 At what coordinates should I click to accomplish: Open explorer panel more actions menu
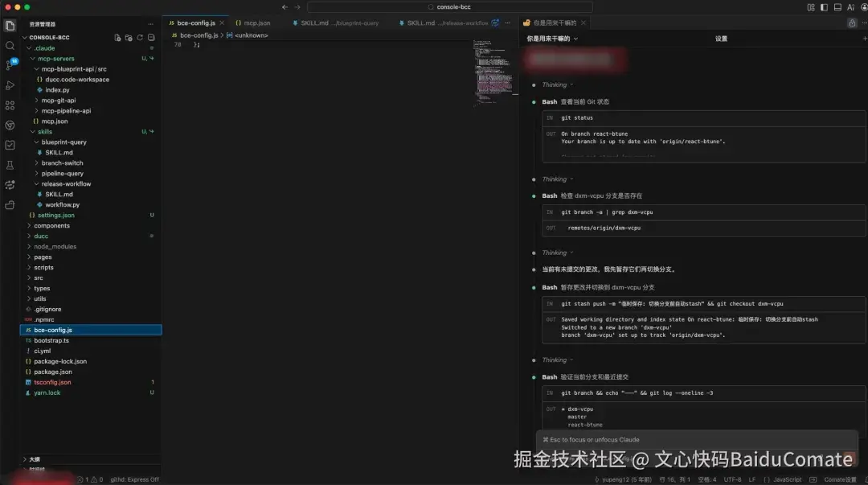150,24
